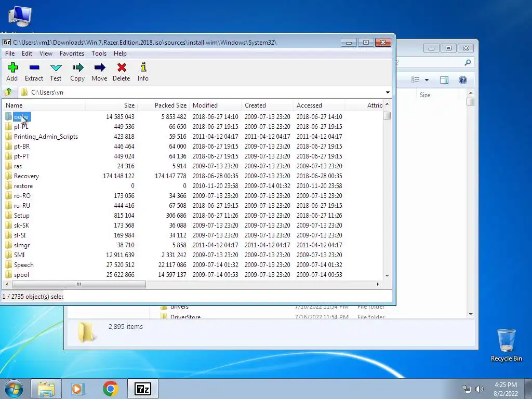The height and width of the screenshot is (399, 532).
Task: Click the Add toolbar icon in 7-Zip
Action: pyautogui.click(x=12, y=68)
